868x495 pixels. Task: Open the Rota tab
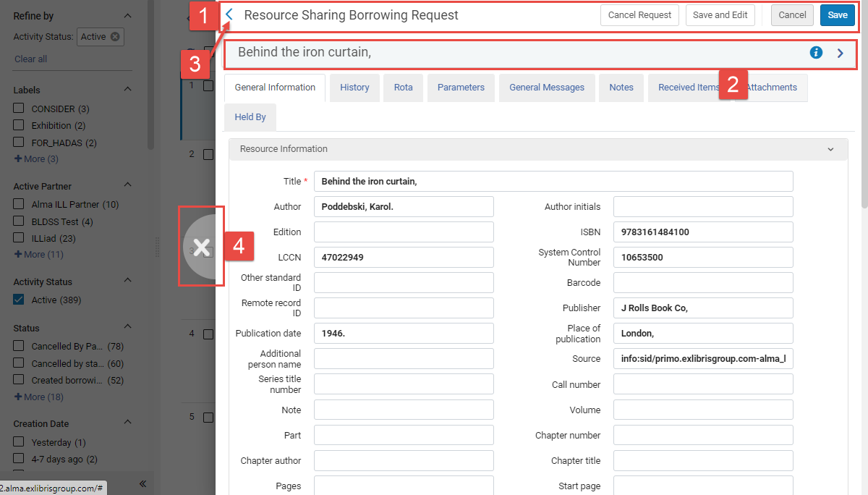point(404,88)
